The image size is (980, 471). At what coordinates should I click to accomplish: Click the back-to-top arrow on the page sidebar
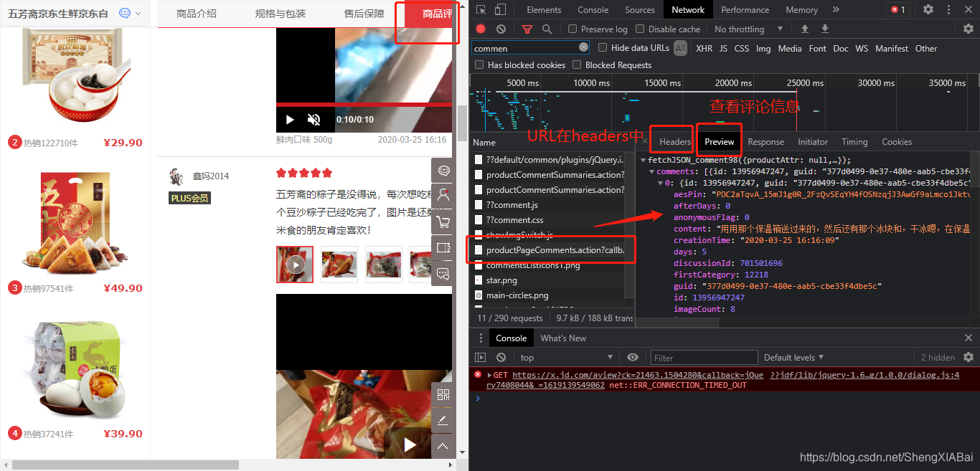click(443, 446)
